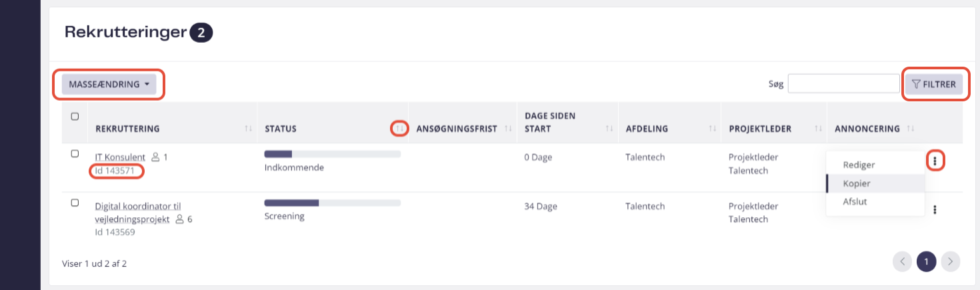Viewport: 980px width, 290px height.
Task: Check the IT Konsulent row checkbox
Action: [x=75, y=153]
